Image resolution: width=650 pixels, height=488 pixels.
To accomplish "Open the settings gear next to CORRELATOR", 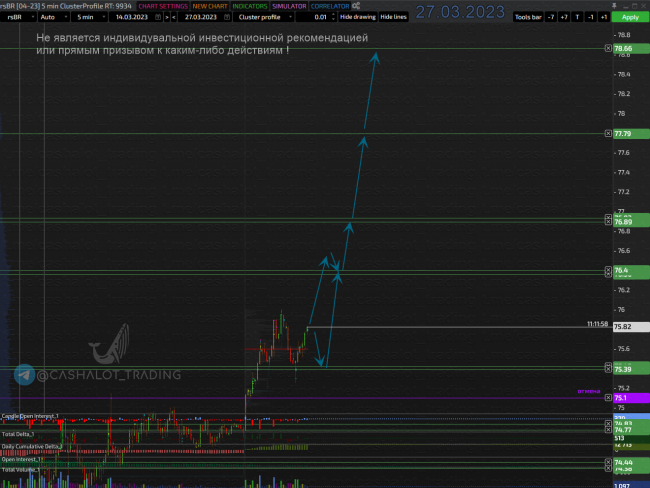I will (x=358, y=6).
